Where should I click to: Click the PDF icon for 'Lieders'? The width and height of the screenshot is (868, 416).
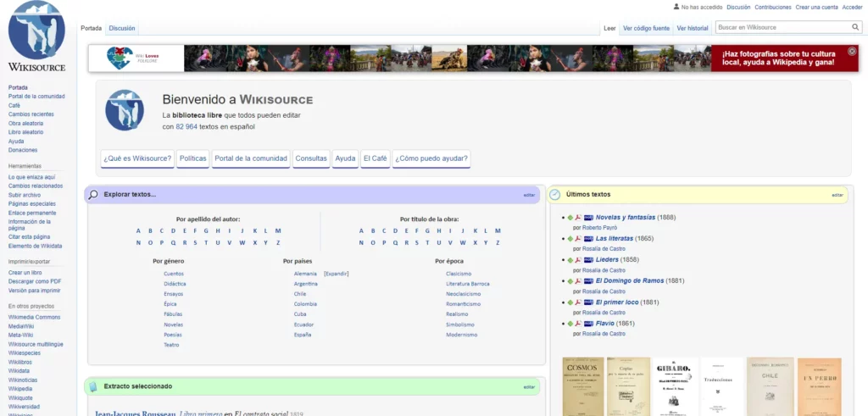tap(577, 260)
